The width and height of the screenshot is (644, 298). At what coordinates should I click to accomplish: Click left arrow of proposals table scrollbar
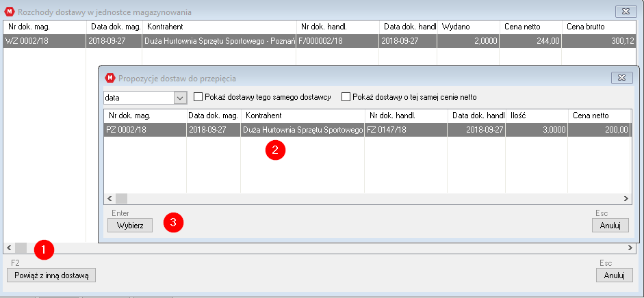coord(110,198)
